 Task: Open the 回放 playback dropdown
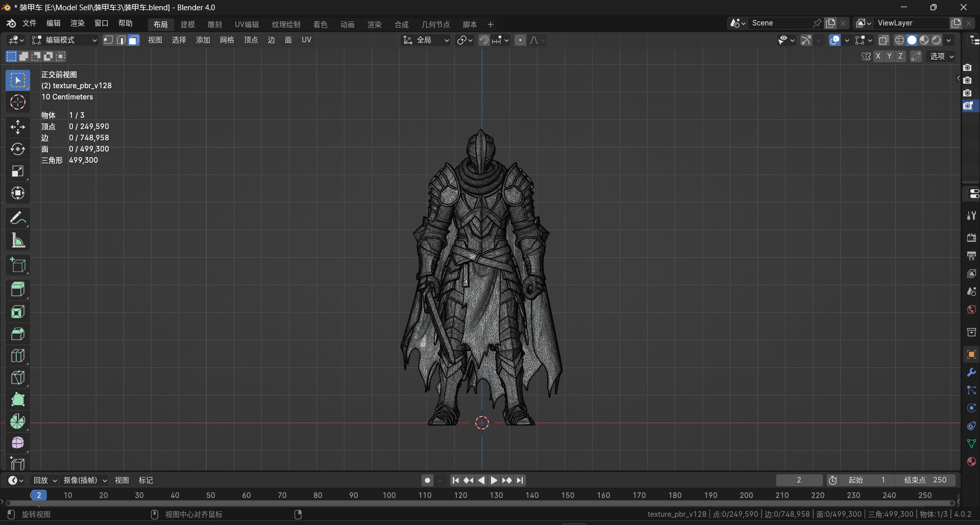point(45,480)
